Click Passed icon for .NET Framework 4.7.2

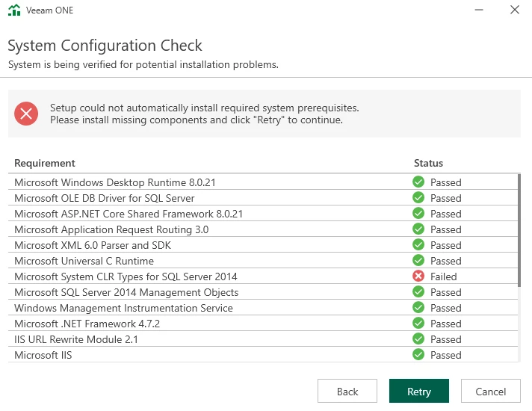418,324
